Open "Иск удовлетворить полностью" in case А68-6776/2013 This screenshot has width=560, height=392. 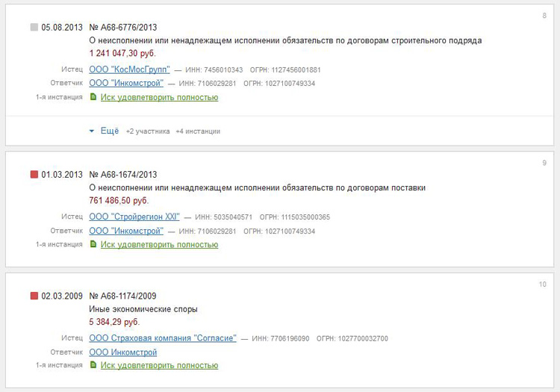pos(159,97)
